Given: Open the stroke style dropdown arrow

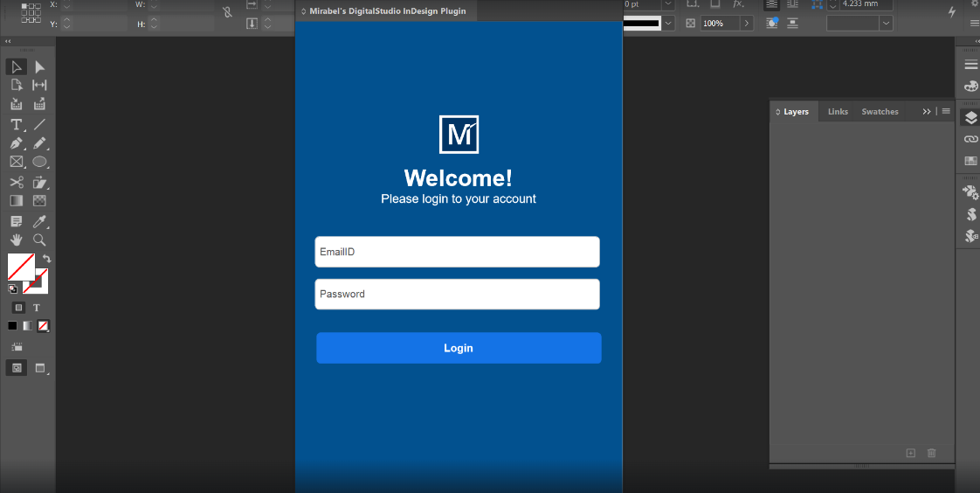Looking at the screenshot, I should coord(668,23).
